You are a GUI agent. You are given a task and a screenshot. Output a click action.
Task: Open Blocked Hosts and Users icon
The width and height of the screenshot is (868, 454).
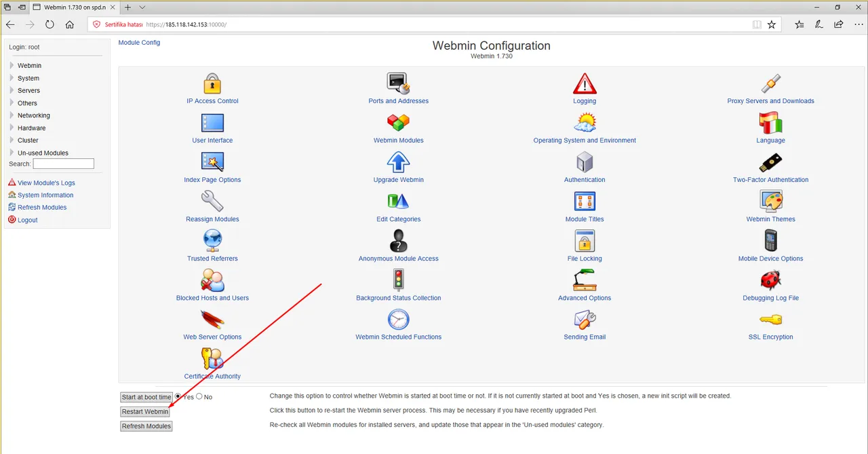click(212, 280)
